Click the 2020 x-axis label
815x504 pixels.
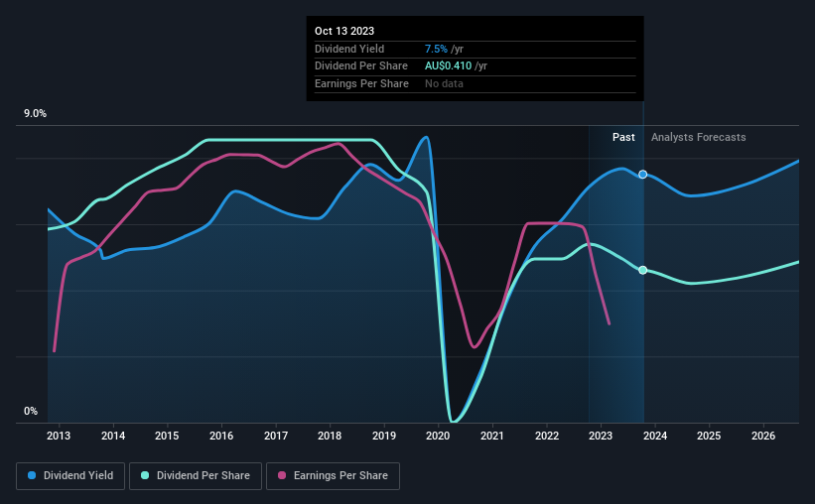438,436
